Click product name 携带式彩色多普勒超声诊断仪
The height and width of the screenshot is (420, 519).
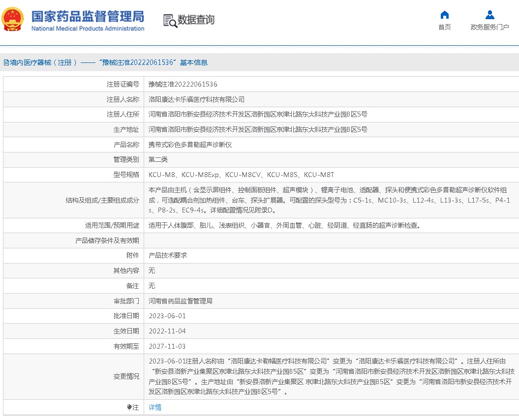pos(190,145)
